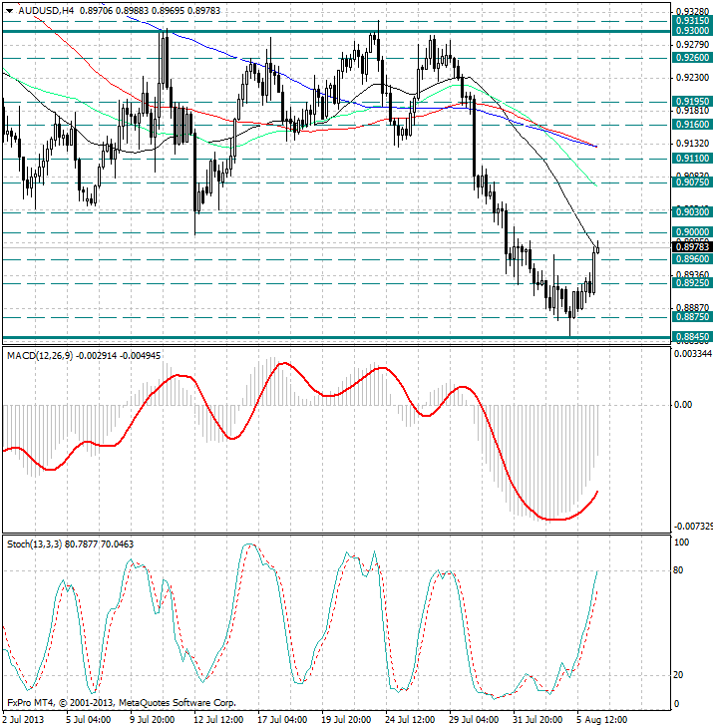Click the 0.93000 resistance level label
This screenshot has width=713, height=728.
692,31
